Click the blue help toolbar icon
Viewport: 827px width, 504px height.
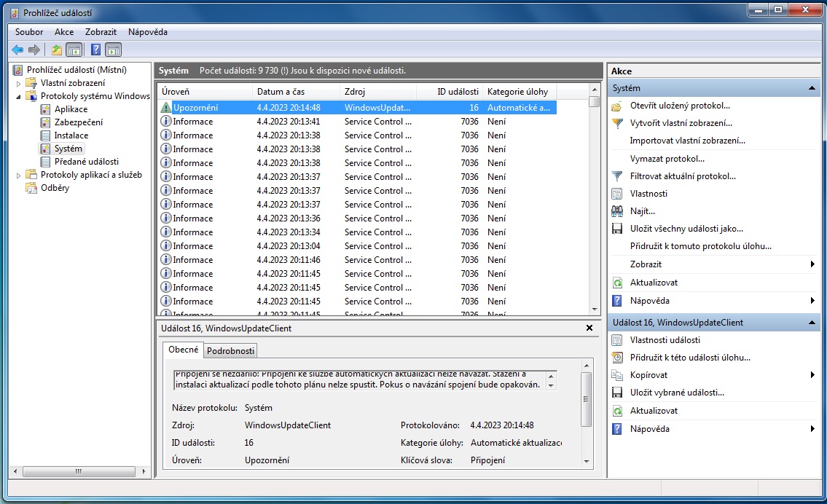click(95, 50)
